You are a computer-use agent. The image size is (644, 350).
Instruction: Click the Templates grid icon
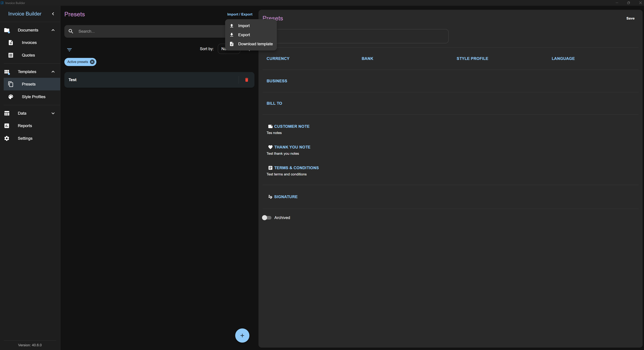point(7,72)
